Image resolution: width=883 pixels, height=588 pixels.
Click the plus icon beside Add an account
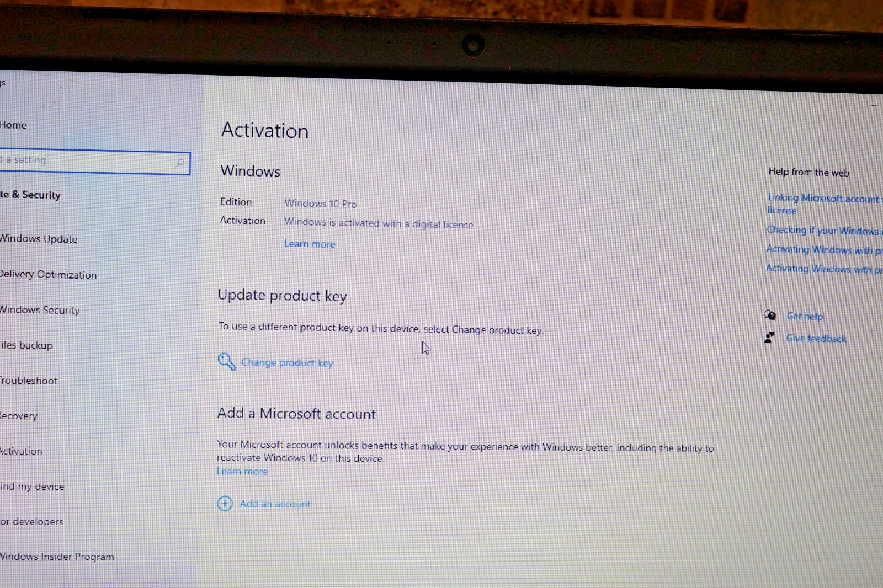tap(225, 503)
